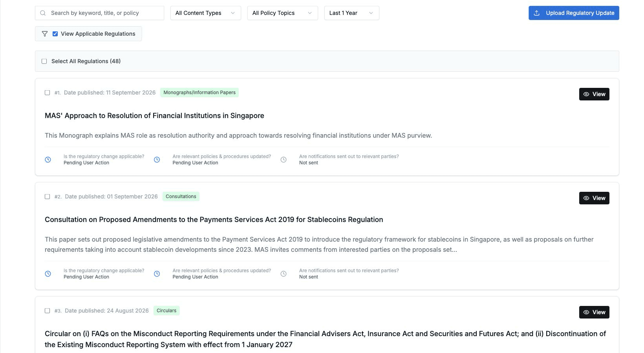This screenshot has height=353, width=644.
Task: View the Stablecoins consultation regulation #2
Action: point(594,198)
